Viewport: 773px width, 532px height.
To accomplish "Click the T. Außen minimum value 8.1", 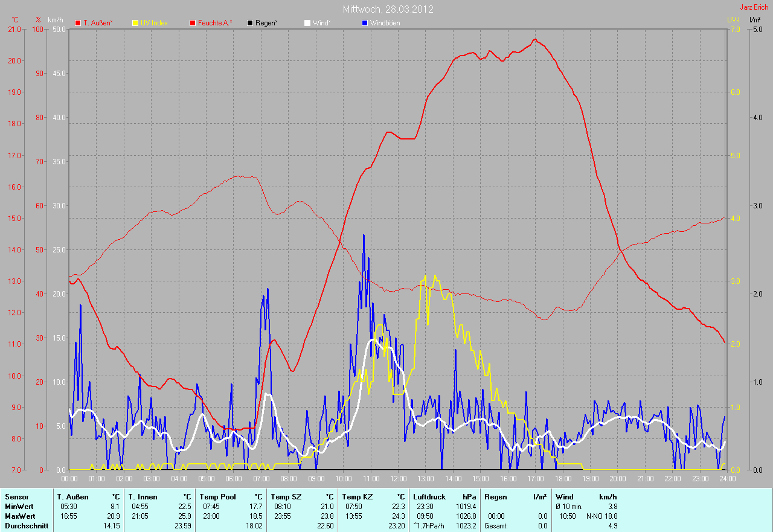I will [x=114, y=507].
